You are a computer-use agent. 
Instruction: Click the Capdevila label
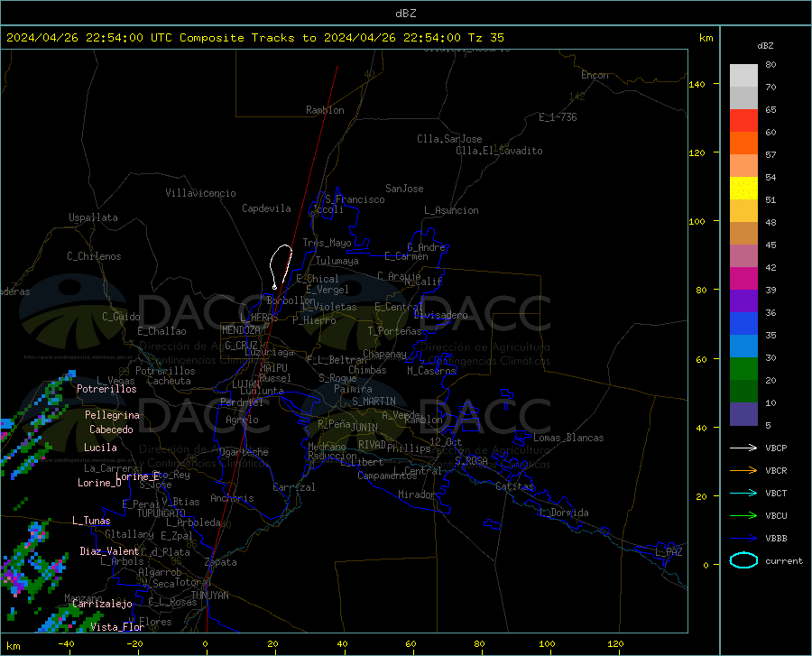[x=266, y=208]
